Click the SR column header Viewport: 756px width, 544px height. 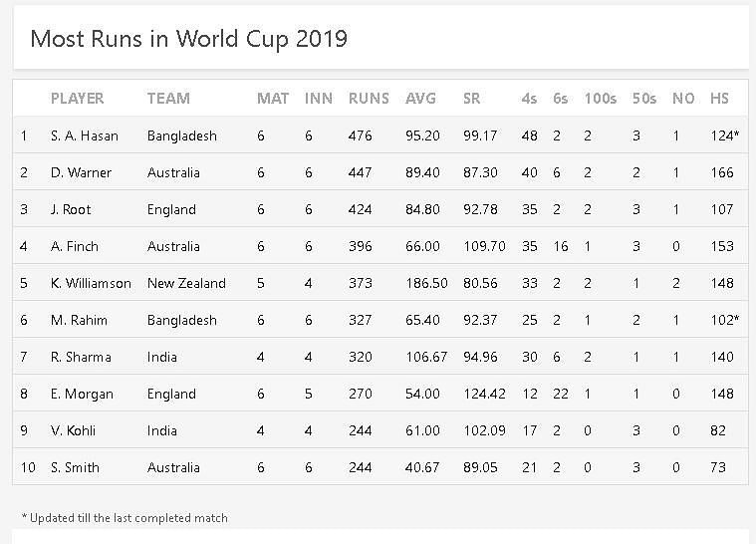click(472, 99)
